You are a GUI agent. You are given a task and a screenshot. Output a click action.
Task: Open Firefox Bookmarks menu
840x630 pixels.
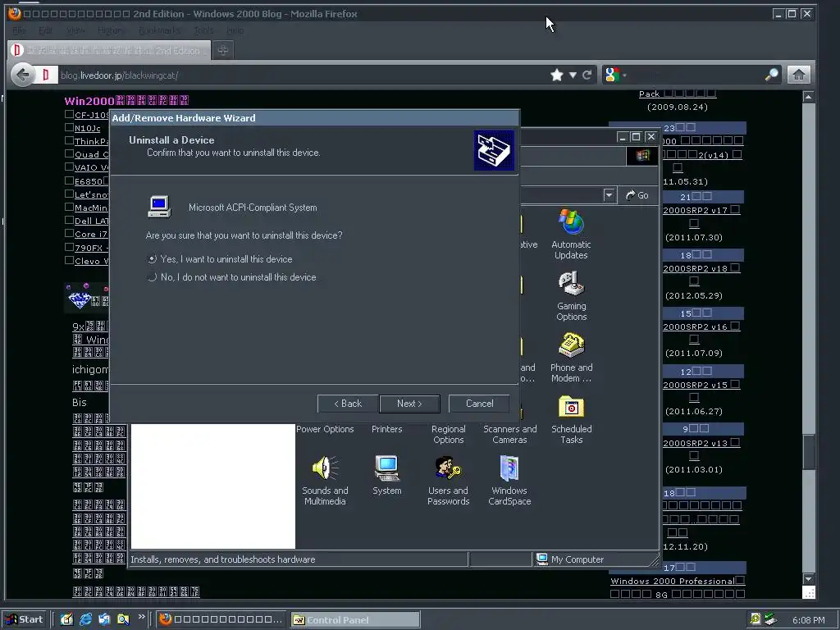point(160,30)
